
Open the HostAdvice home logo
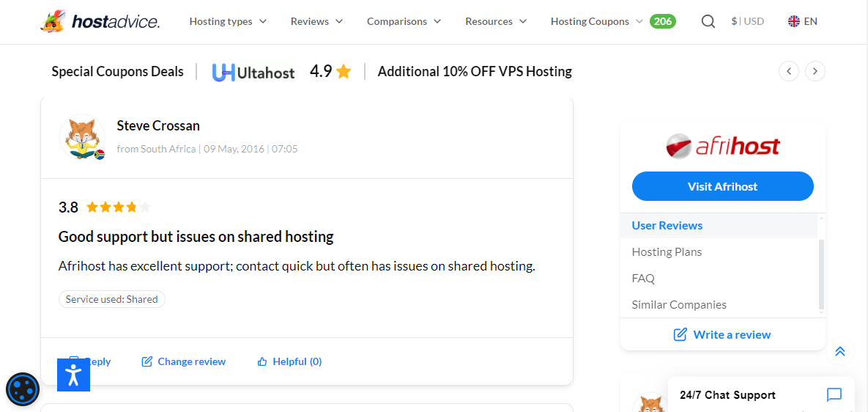click(100, 21)
